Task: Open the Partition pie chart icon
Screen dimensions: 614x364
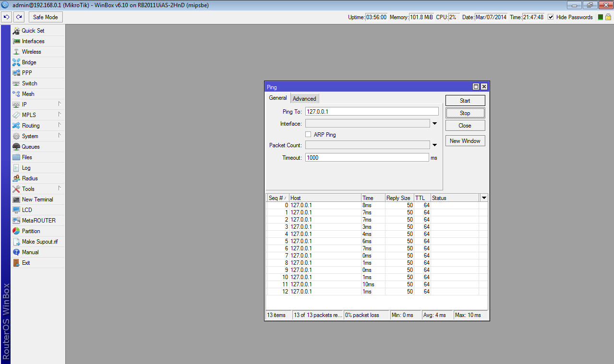Action: pyautogui.click(x=16, y=231)
